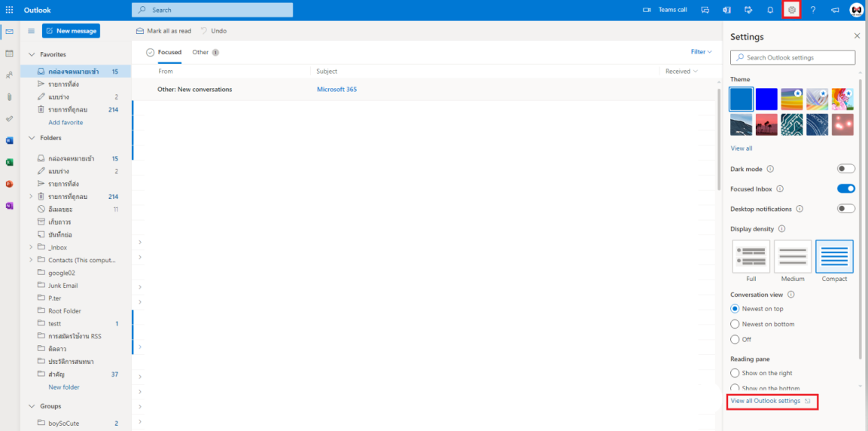The width and height of the screenshot is (868, 431).
Task: Open the Filter dropdown
Action: [701, 51]
